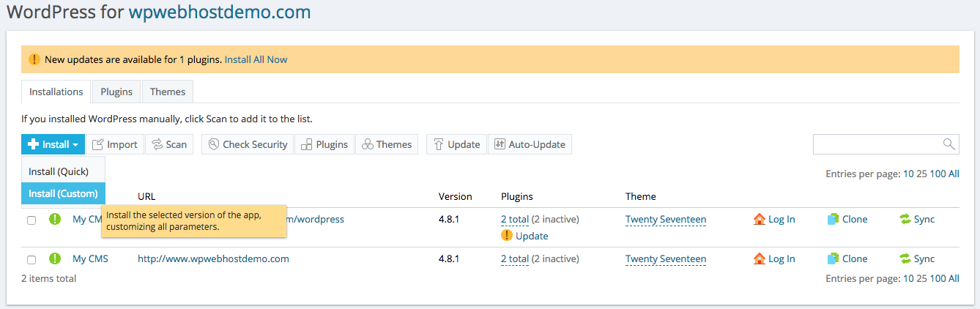980x309 pixels.
Task: Open Twenty Seventeen theme in wpwebhostdemo.com row
Action: click(x=666, y=258)
